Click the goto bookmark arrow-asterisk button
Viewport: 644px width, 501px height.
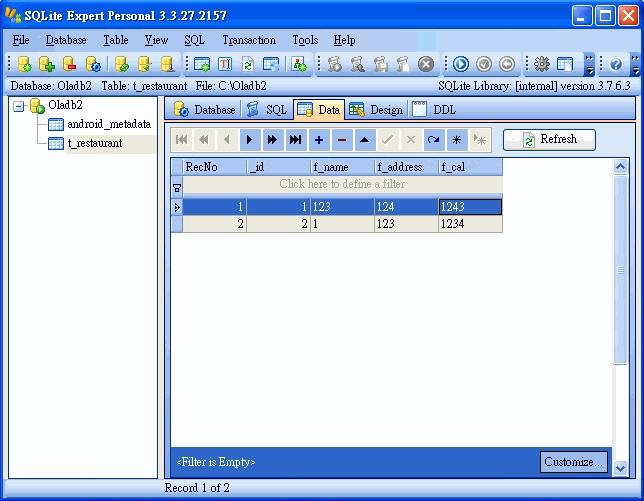(480, 140)
